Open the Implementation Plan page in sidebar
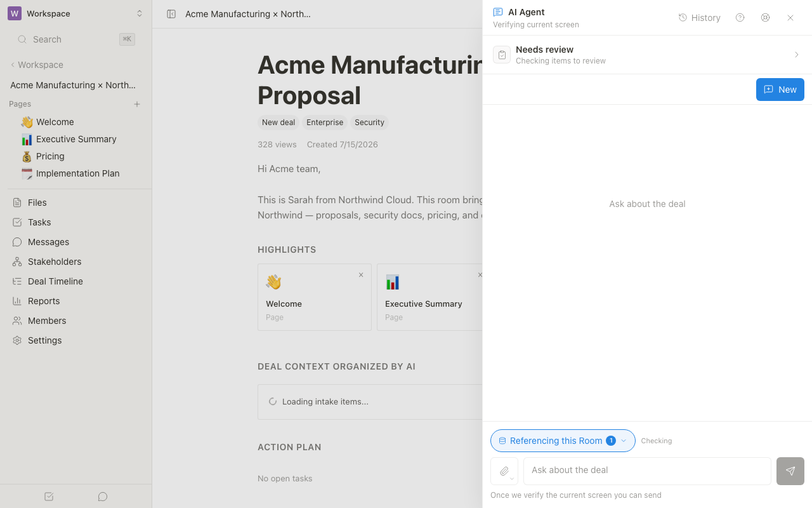812x508 pixels. tap(76, 173)
